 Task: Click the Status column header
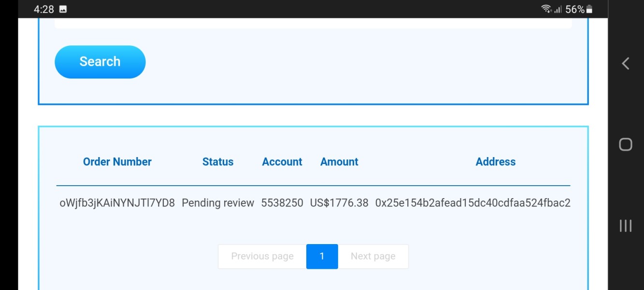click(218, 162)
